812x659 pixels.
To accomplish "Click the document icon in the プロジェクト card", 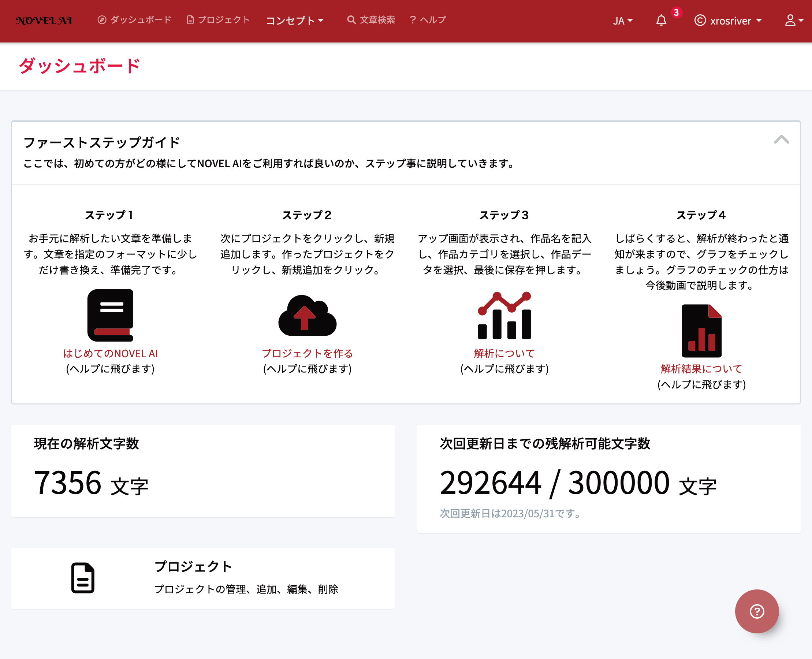I will 83,578.
